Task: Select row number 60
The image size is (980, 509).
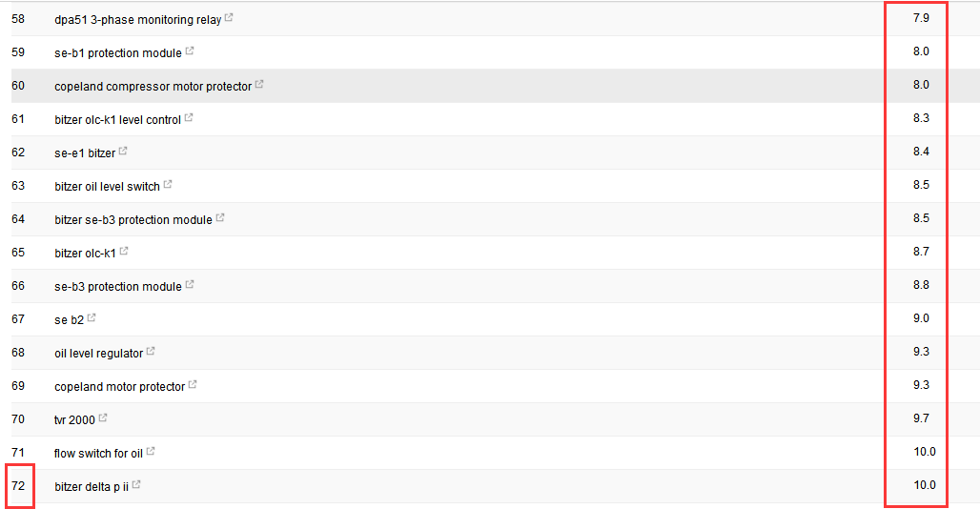Action: [x=18, y=86]
